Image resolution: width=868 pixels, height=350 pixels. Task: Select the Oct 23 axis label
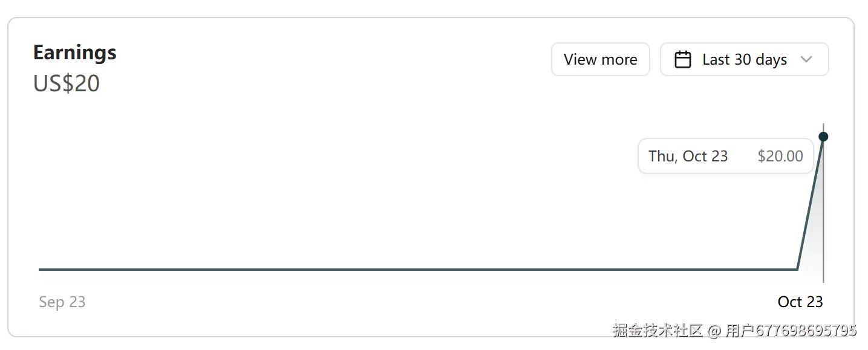[x=800, y=302]
